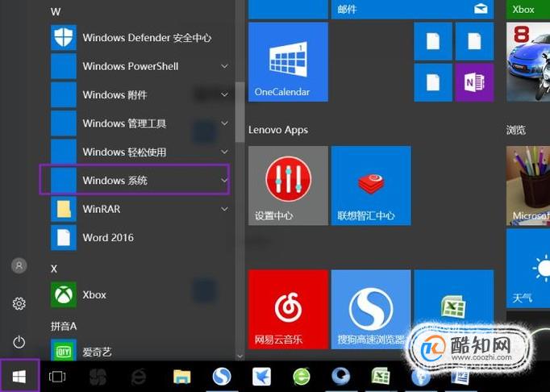550x392 pixels.
Task: Expand the WinRAR folder chevron
Action: pos(224,209)
